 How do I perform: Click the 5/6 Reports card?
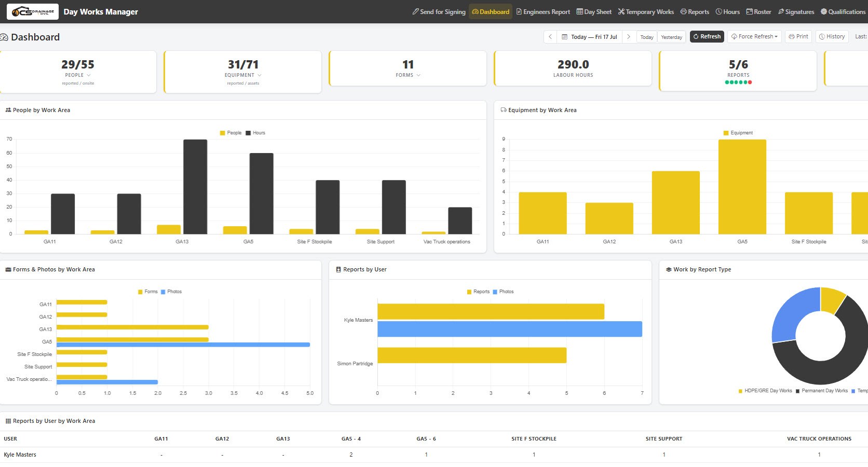click(738, 71)
